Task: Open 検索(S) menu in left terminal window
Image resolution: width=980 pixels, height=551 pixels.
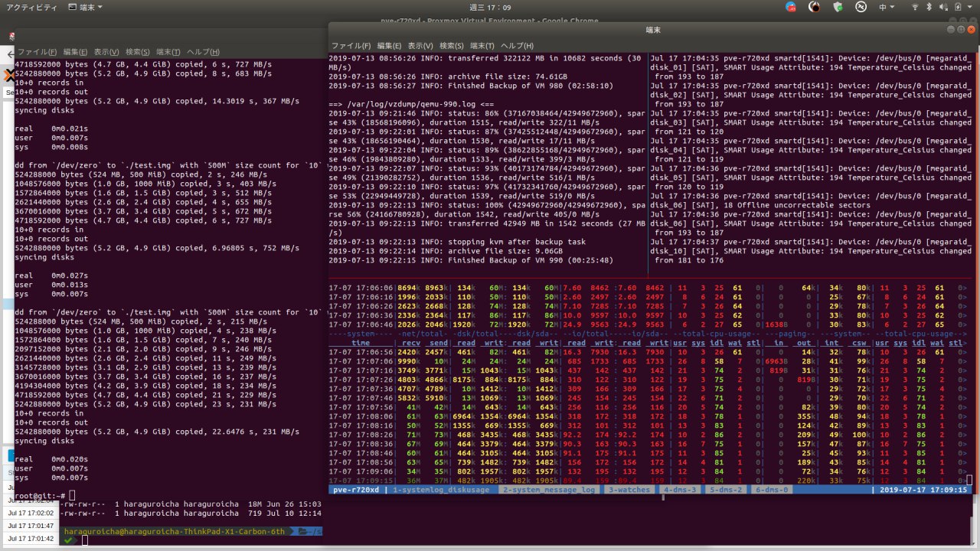Action: click(139, 52)
